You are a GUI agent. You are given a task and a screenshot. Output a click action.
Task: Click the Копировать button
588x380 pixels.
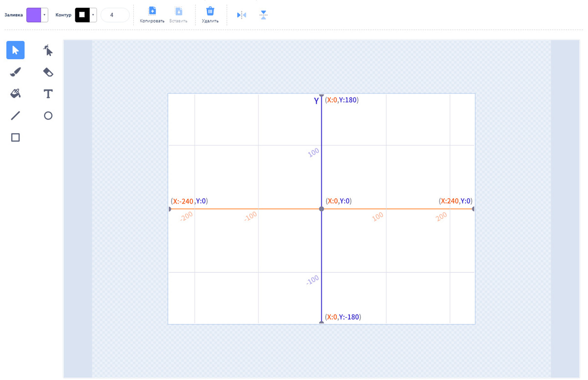pos(152,15)
